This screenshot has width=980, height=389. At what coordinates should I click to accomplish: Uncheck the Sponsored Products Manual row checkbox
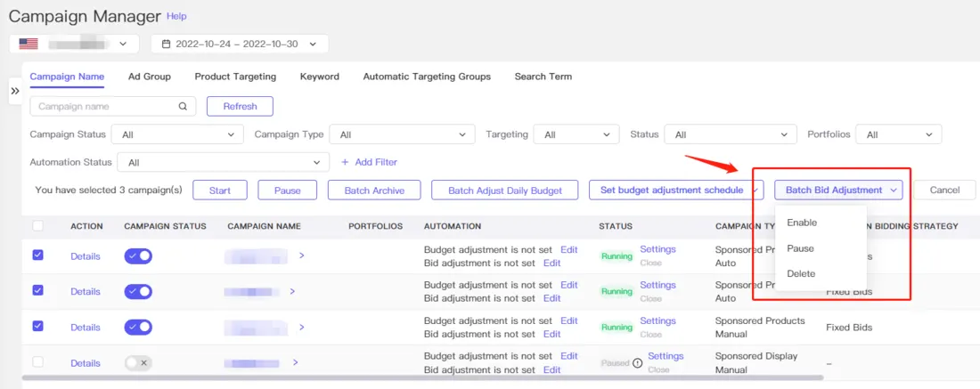coord(37,326)
